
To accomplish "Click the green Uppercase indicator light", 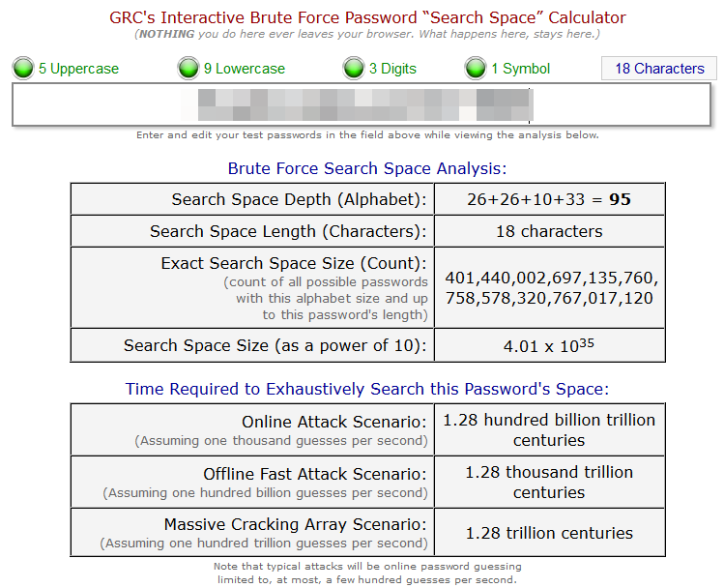I will pos(23,69).
